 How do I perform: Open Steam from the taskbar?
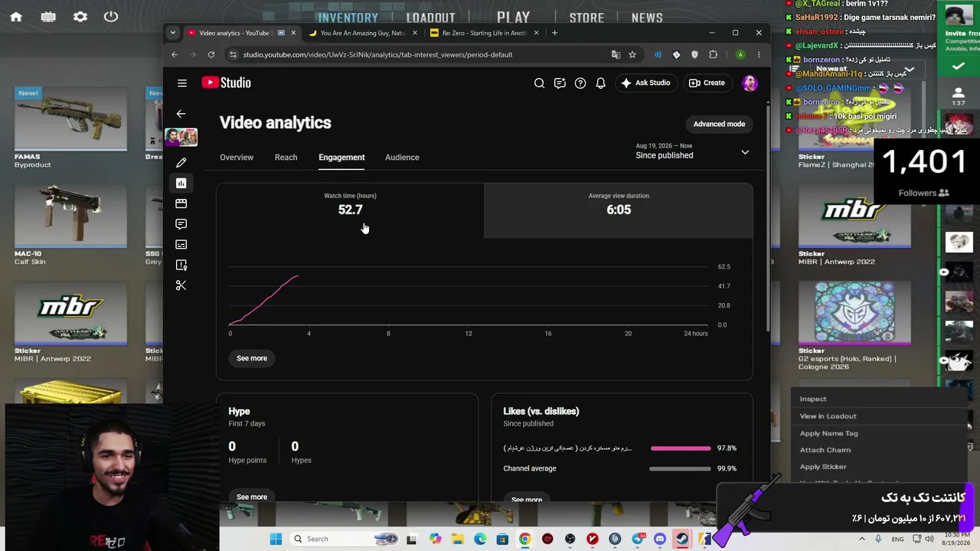682,539
